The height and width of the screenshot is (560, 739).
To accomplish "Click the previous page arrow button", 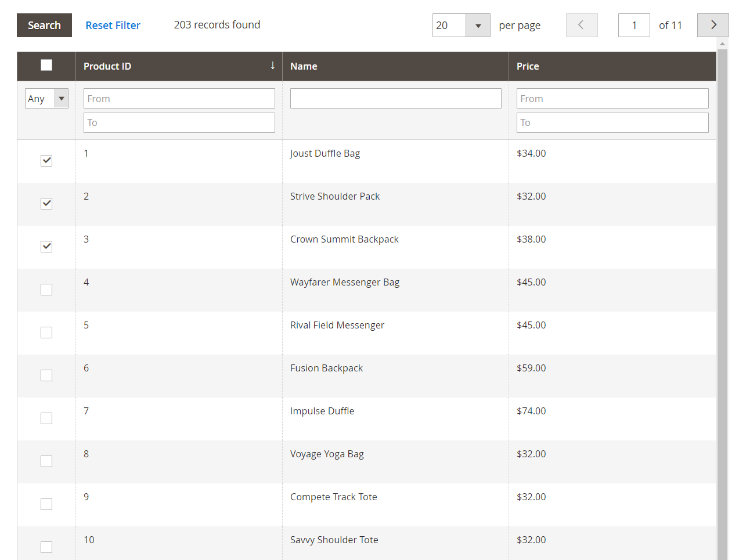I will 581,25.
